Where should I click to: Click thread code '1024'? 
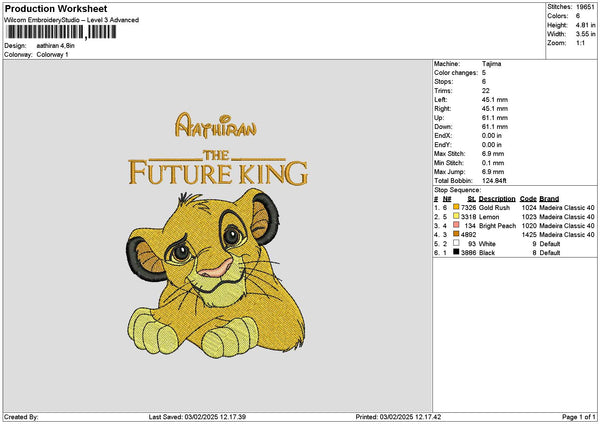click(x=529, y=207)
